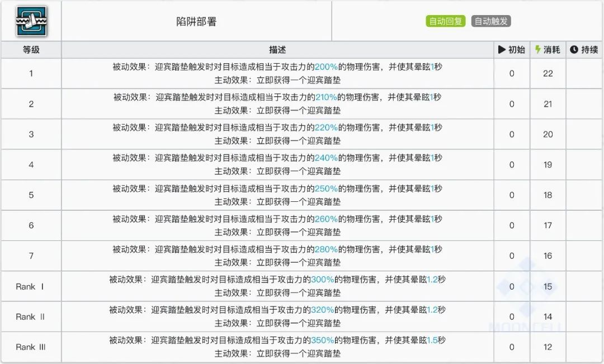Click the level 1 row label
This screenshot has height=364, width=604.
[31, 73]
